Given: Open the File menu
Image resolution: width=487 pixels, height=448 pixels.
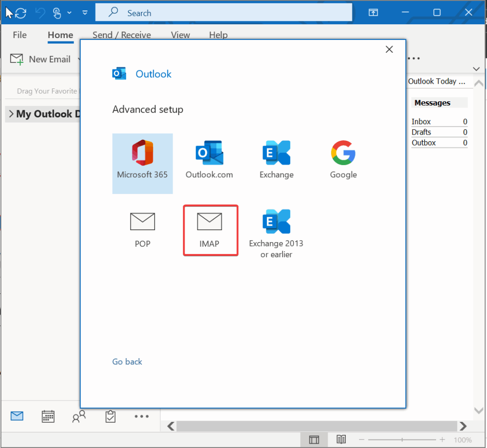Looking at the screenshot, I should click(19, 35).
